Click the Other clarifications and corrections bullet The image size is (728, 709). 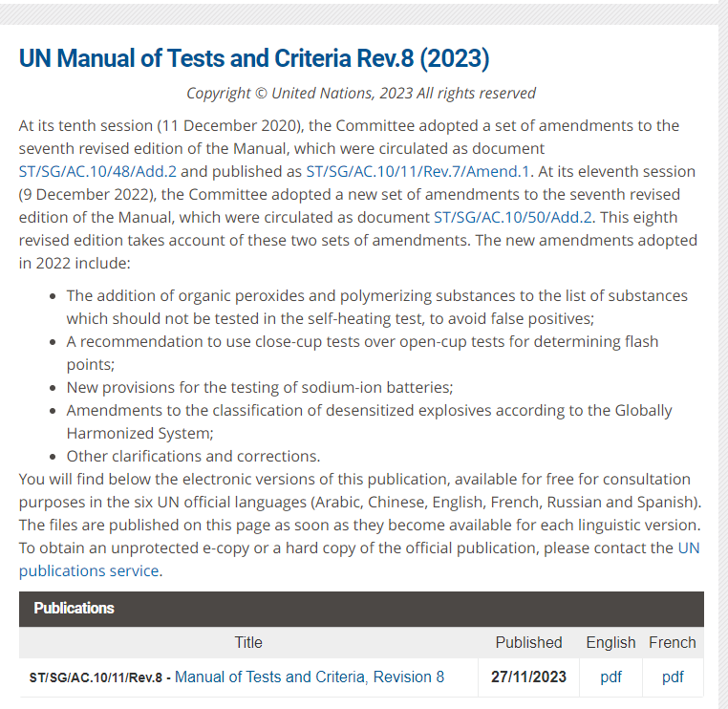[x=193, y=456]
